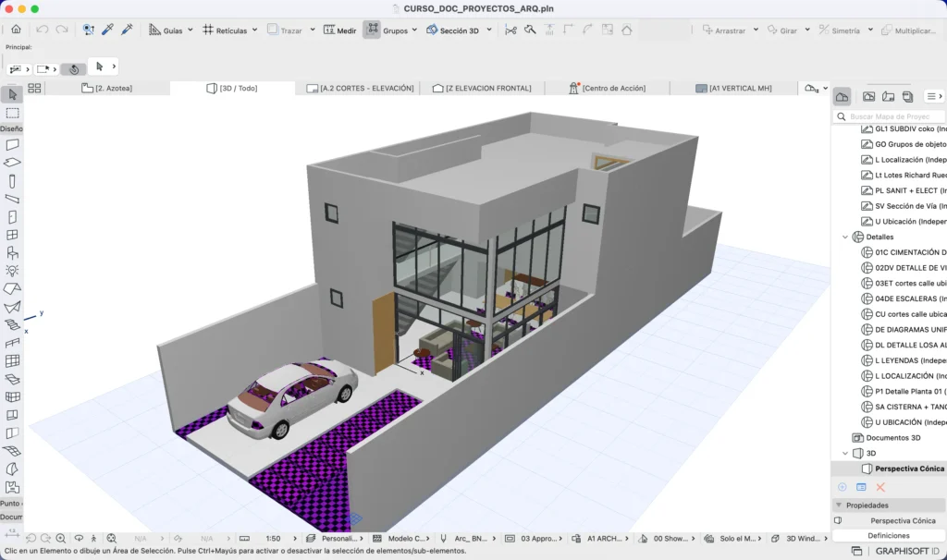This screenshot has height=560, width=947.
Task: Select the Lamp tool in the toolbox
Action: (12, 271)
